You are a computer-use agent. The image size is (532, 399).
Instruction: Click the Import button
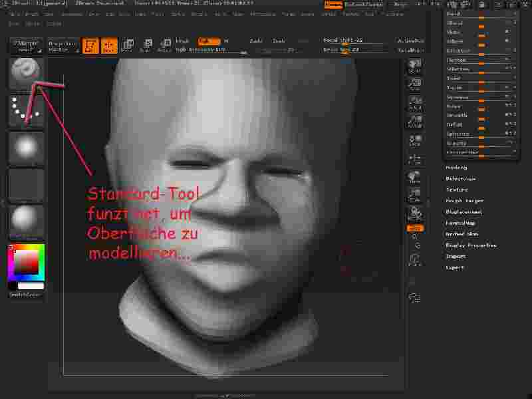pyautogui.click(x=455, y=256)
